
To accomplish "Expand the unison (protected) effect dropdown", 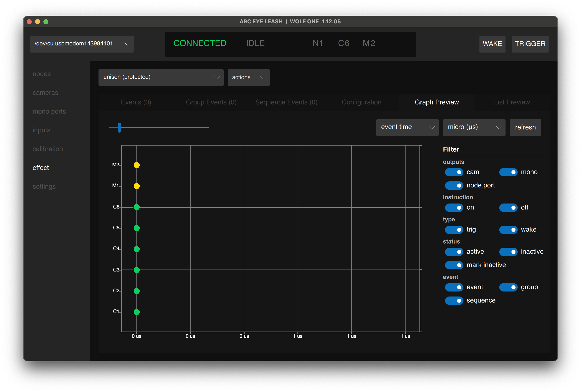I will pos(161,77).
